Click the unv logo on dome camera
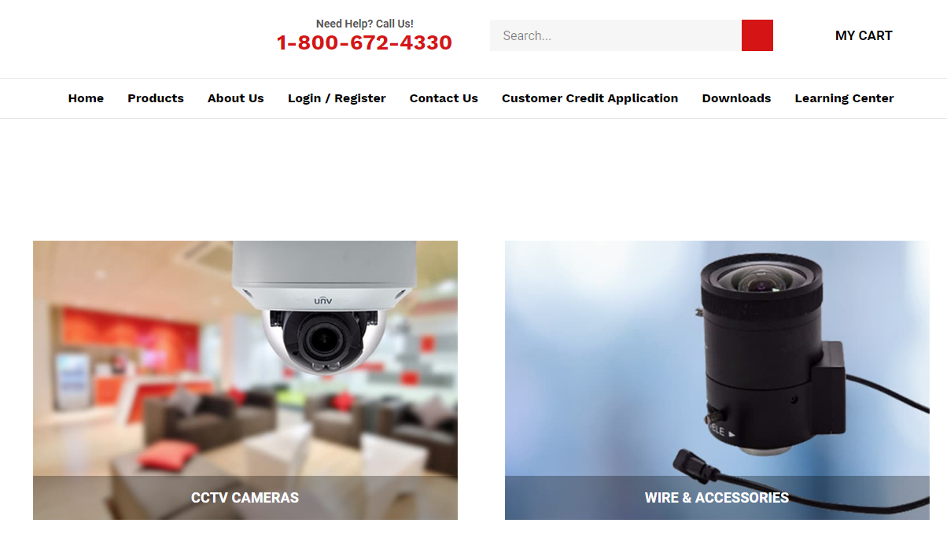Screen dimensions: 947x560 pyautogui.click(x=323, y=300)
